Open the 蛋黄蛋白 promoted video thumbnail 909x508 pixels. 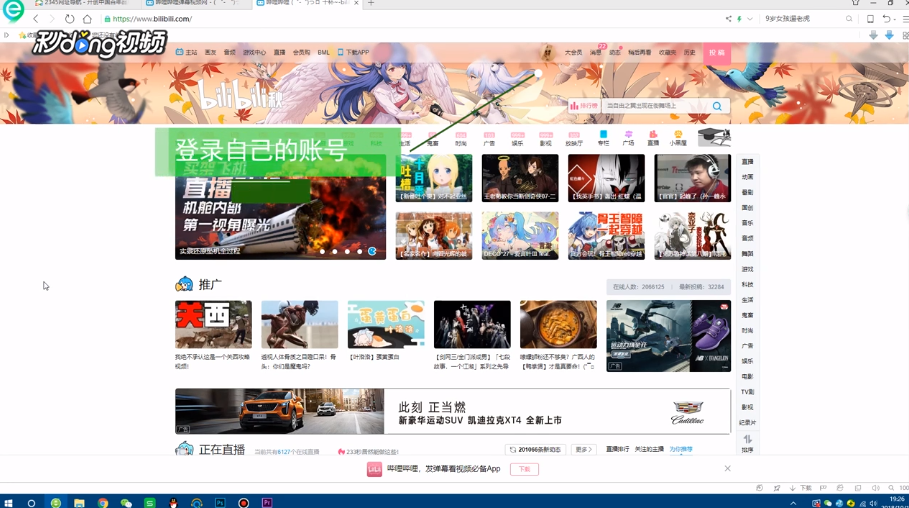[386, 324]
